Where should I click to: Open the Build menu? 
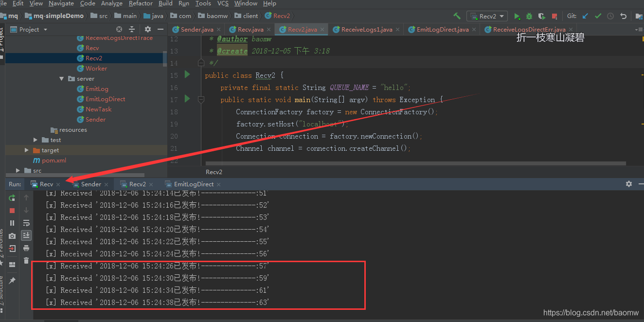coord(166,3)
